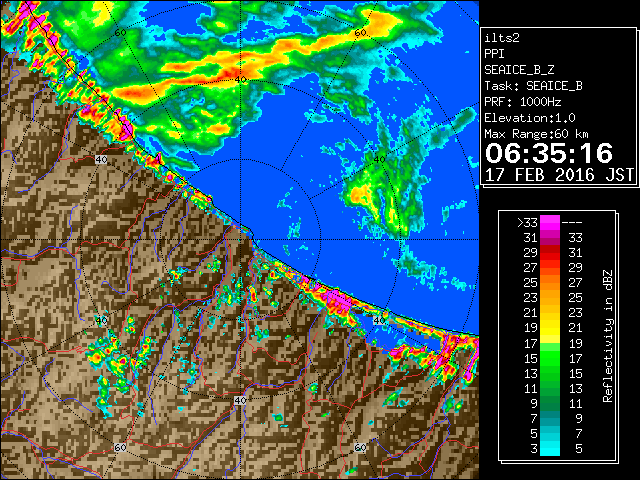Click the 60 km ring label to north-northwest
This screenshot has height=480, width=640.
click(x=120, y=32)
